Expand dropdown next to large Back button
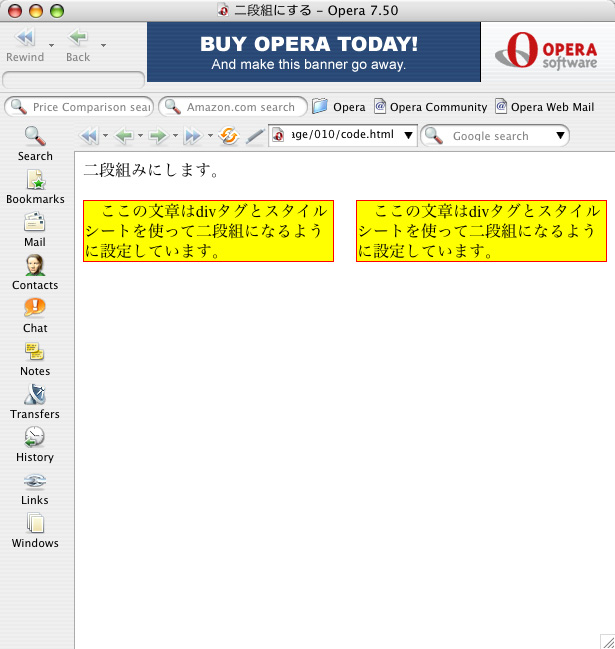This screenshot has width=615, height=649. (x=103, y=45)
